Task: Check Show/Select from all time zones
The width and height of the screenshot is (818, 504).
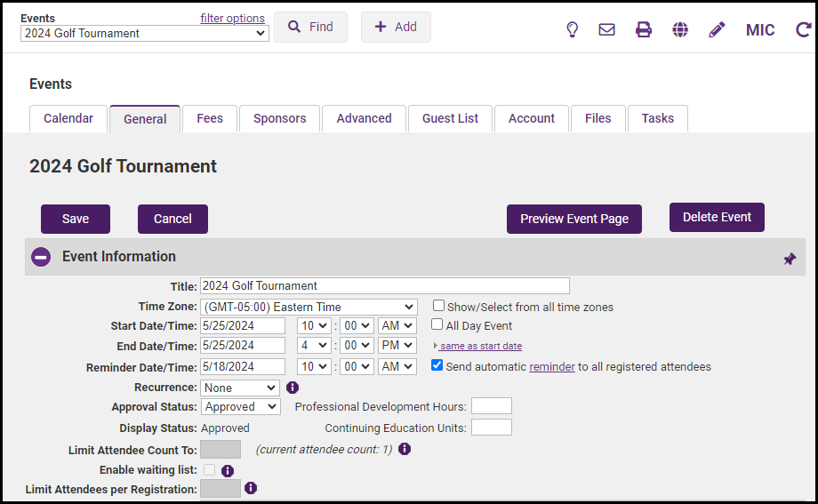Action: (439, 306)
